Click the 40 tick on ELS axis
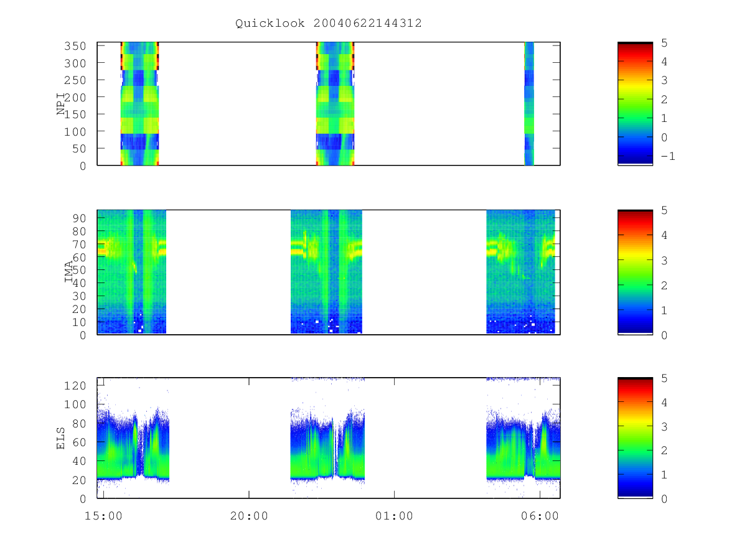Image resolution: width=747 pixels, height=560 pixels. coord(80,460)
